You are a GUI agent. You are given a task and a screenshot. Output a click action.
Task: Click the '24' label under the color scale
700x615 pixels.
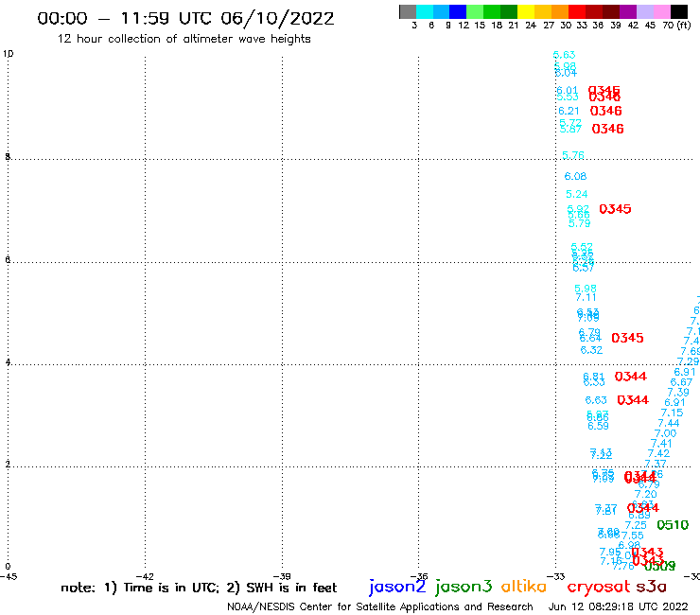(x=531, y=26)
